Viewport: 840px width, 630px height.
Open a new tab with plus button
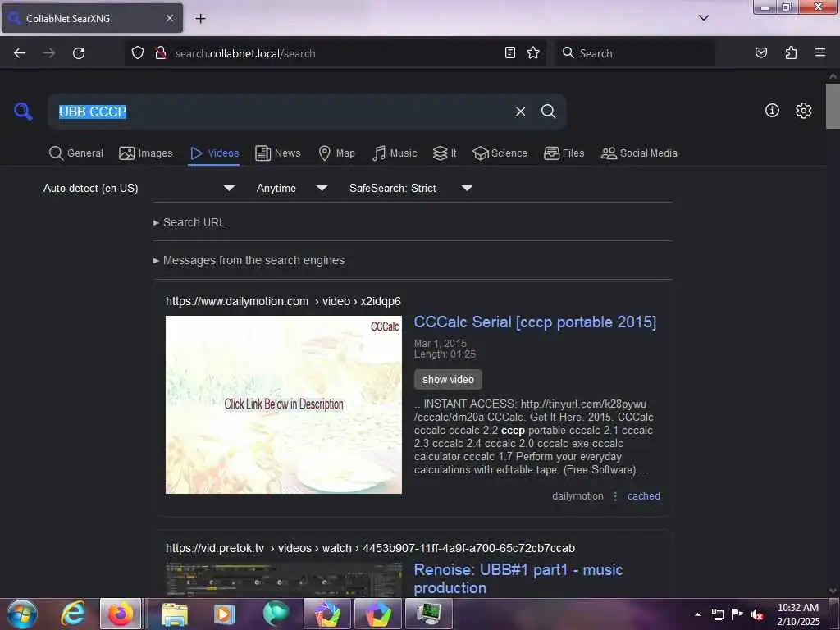[200, 18]
